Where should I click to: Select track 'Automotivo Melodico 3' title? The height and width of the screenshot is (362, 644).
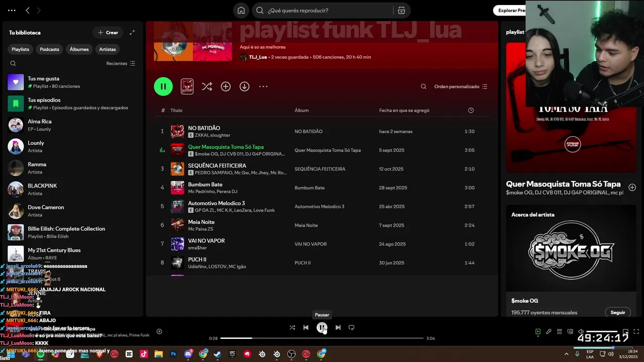point(216,203)
